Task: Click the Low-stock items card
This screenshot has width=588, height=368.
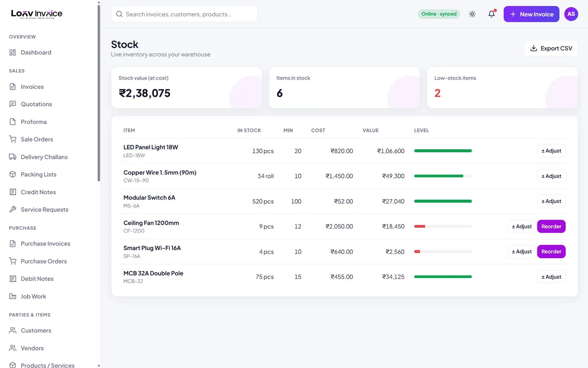Action: [502, 88]
